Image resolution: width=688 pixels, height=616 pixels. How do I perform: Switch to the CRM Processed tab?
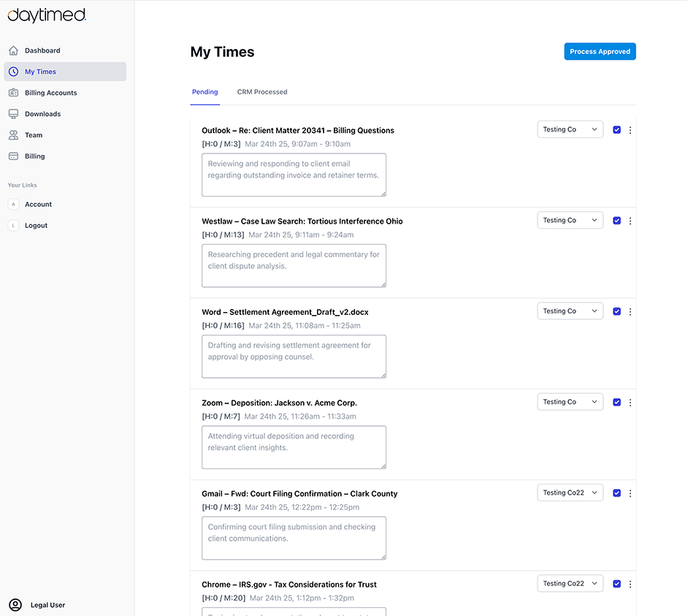coord(262,92)
